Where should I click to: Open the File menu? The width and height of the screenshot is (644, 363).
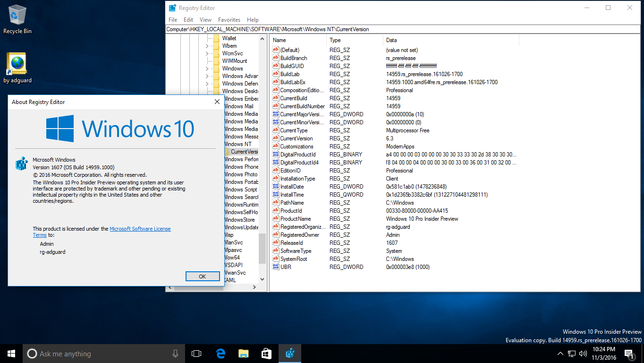click(x=173, y=20)
